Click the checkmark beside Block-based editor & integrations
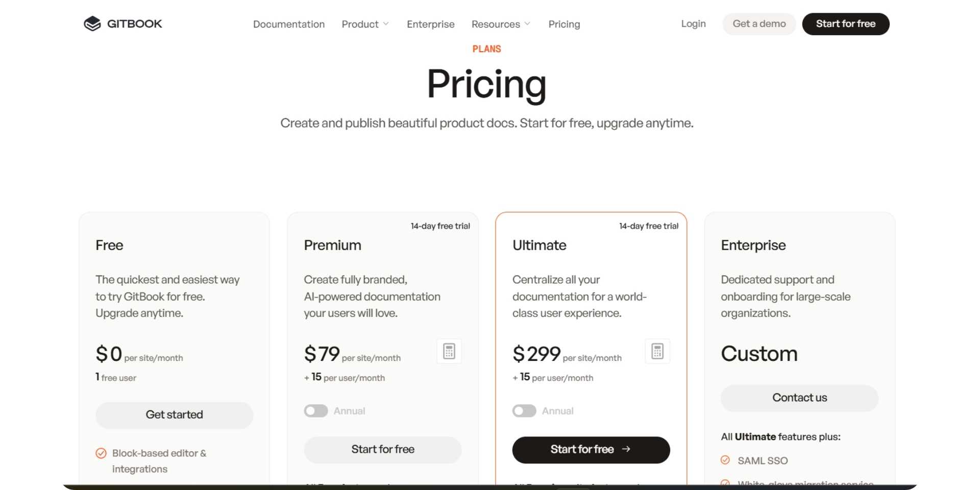 [101, 453]
